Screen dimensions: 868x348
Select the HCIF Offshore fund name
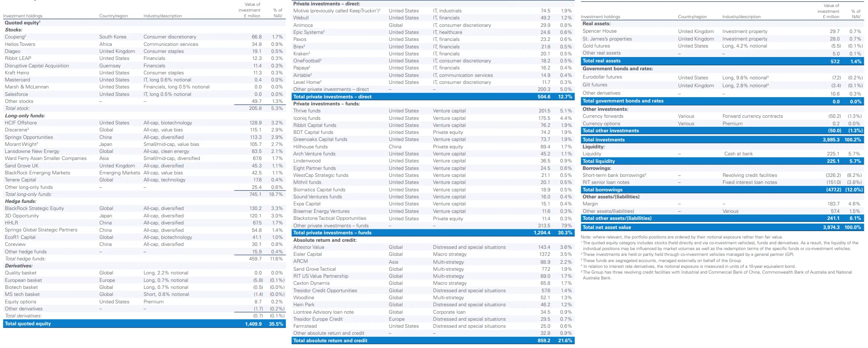[21, 123]
